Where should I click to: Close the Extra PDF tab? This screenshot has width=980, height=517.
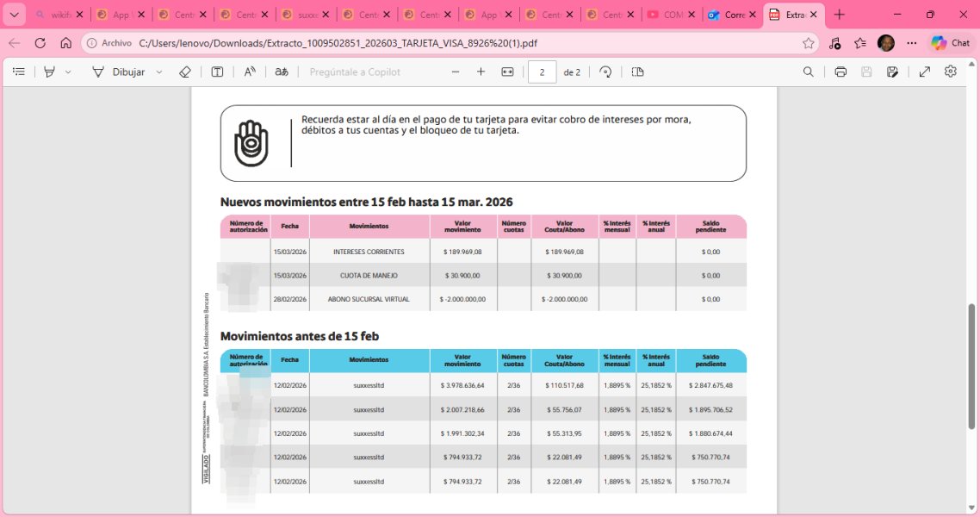[x=813, y=15]
